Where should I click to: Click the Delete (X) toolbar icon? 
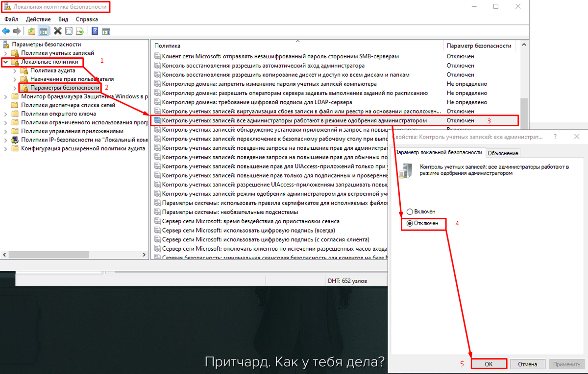coord(57,30)
